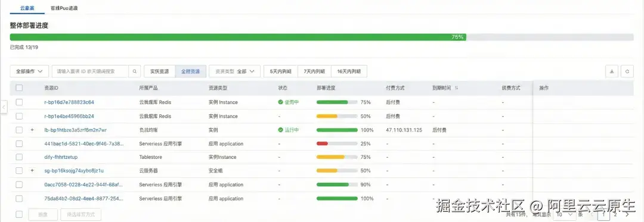This screenshot has height=222, width=644.
Task: Click the refresh icon button
Action: tap(627, 71)
